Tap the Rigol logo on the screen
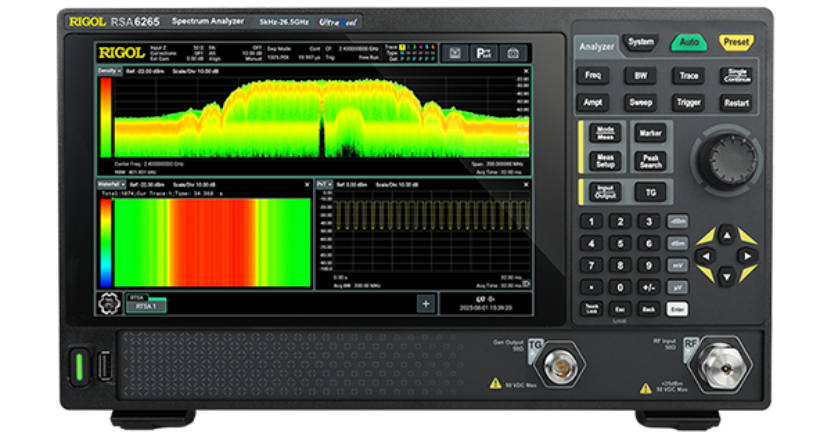Viewport: 831px width, 444px height. [x=121, y=53]
